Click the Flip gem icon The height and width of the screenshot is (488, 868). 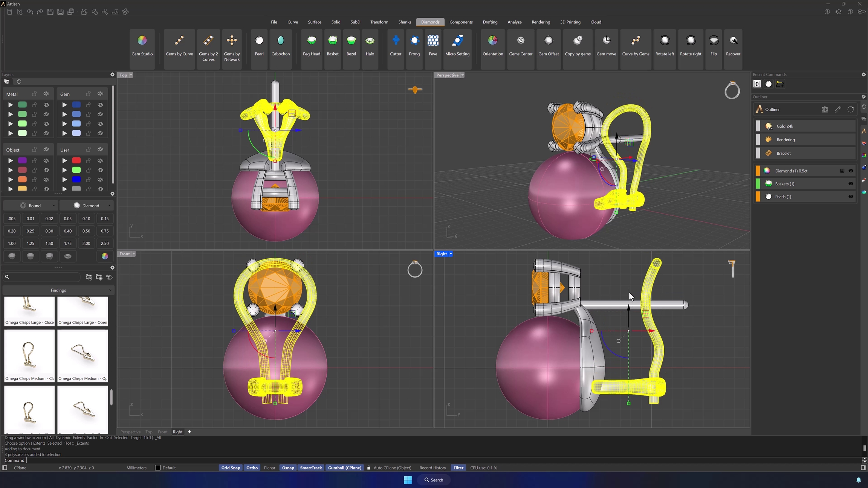(x=713, y=41)
